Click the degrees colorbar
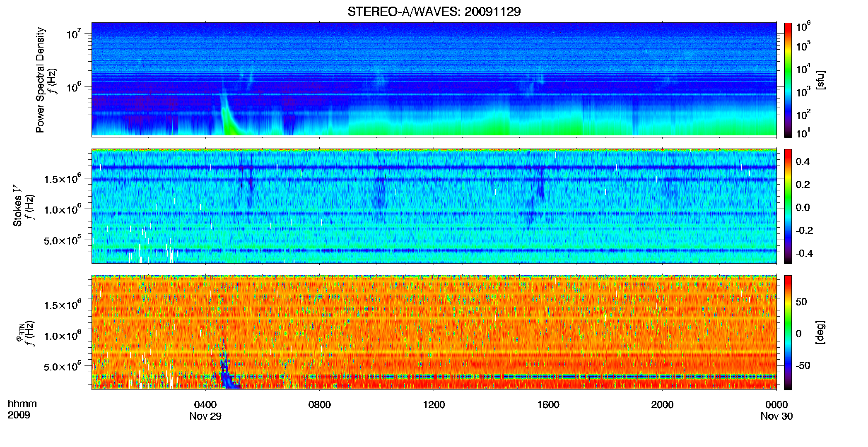This screenshot has height=447, width=868. pos(788,332)
